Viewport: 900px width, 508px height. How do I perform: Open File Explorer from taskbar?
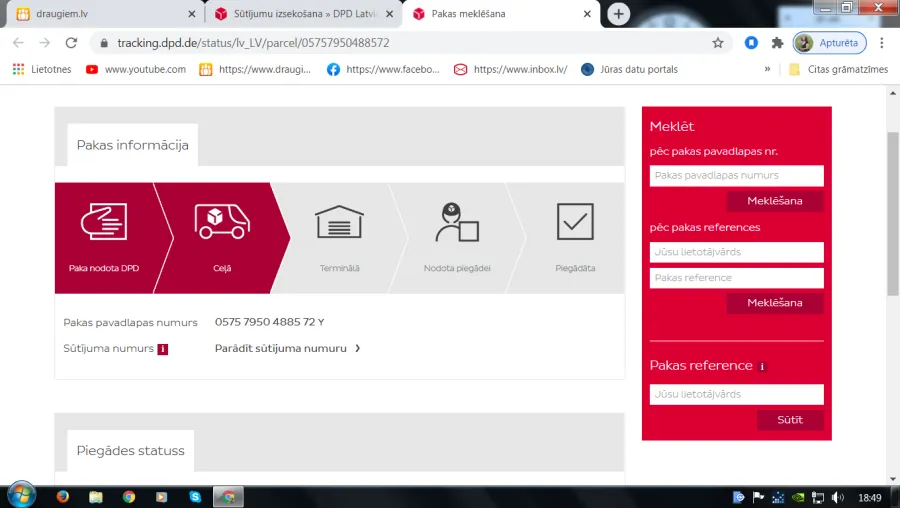pos(95,497)
